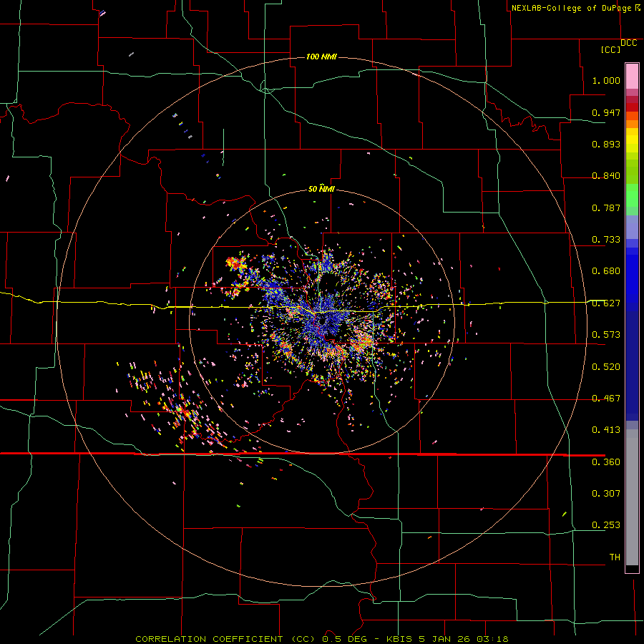Click the 0.253 scale value
This screenshot has height=644, width=644.
(606, 525)
